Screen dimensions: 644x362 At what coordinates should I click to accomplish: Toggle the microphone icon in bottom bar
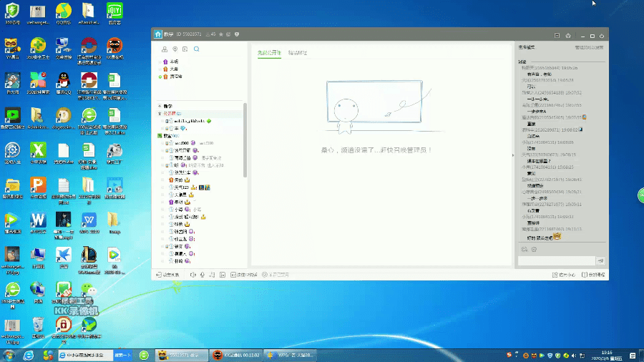203,275
